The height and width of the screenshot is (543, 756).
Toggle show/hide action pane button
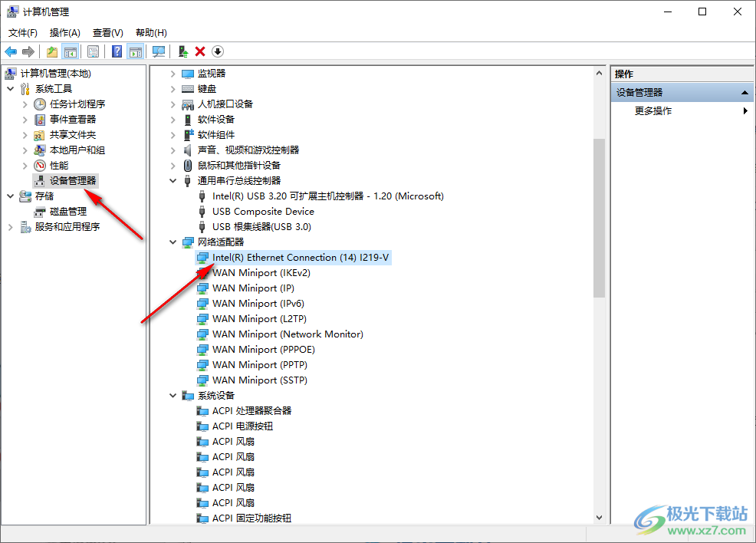click(136, 51)
